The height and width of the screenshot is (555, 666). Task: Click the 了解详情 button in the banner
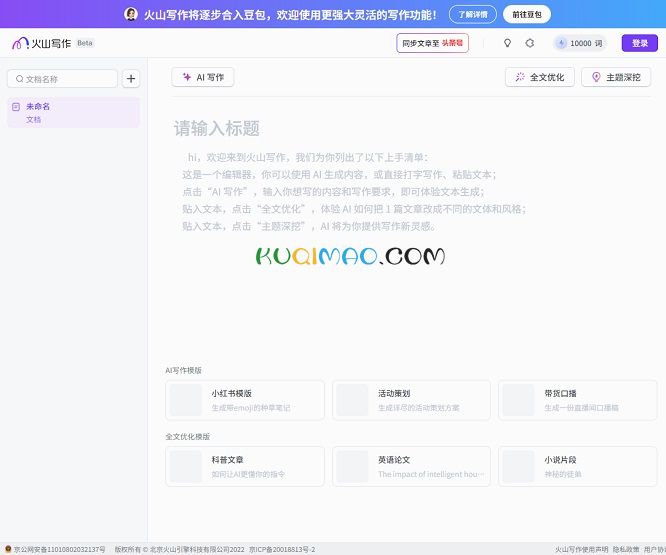click(x=473, y=14)
